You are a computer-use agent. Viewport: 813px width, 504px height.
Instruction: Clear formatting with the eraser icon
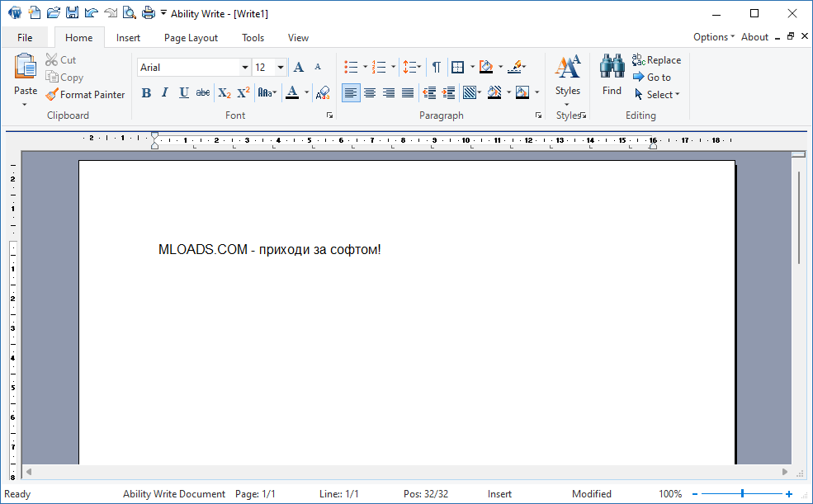323,92
